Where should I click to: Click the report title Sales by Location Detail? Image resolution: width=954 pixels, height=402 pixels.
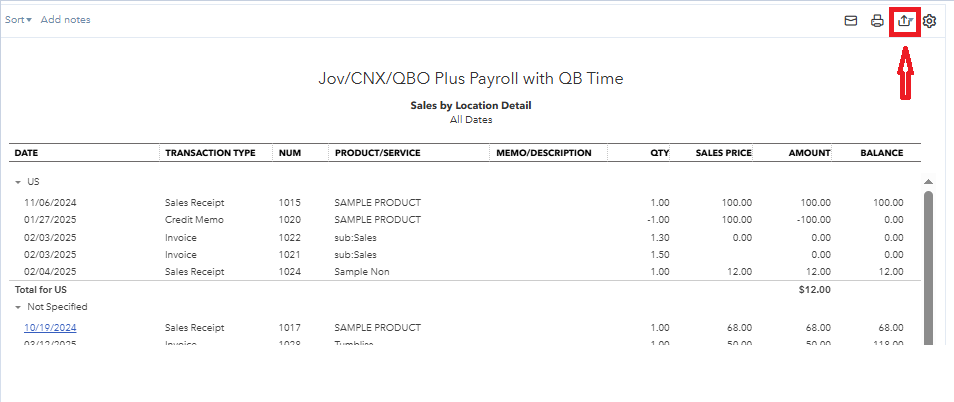pyautogui.click(x=471, y=105)
